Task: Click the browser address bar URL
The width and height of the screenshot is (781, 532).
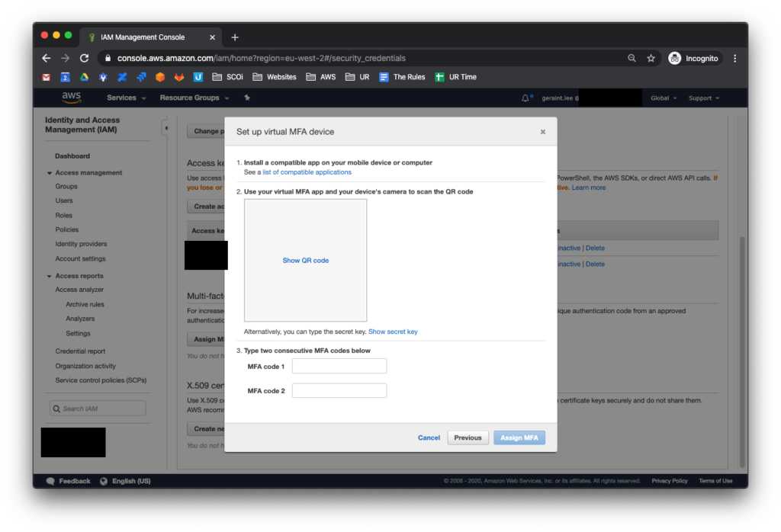Action: 262,58
